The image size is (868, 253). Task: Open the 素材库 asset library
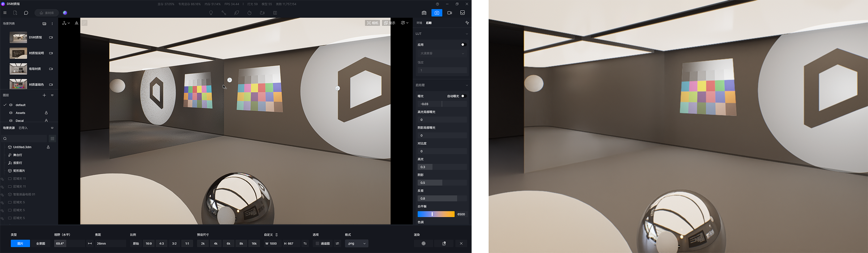47,13
